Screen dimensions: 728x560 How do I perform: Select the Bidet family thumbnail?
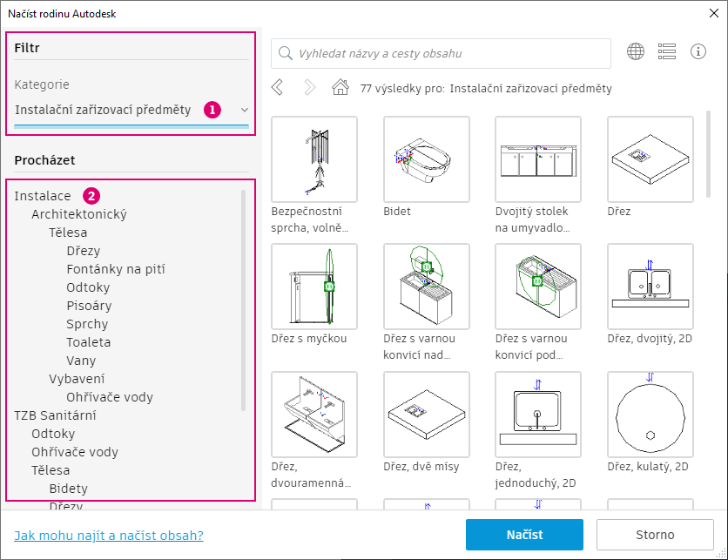click(x=426, y=159)
